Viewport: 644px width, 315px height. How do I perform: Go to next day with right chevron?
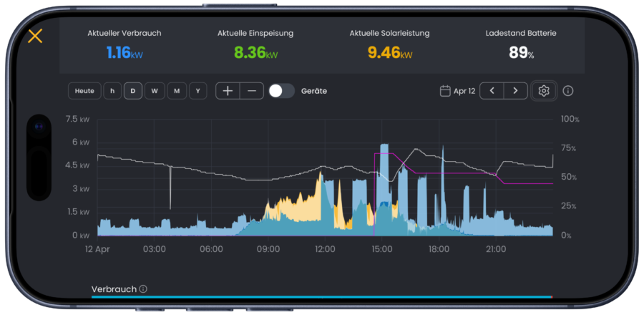click(516, 91)
